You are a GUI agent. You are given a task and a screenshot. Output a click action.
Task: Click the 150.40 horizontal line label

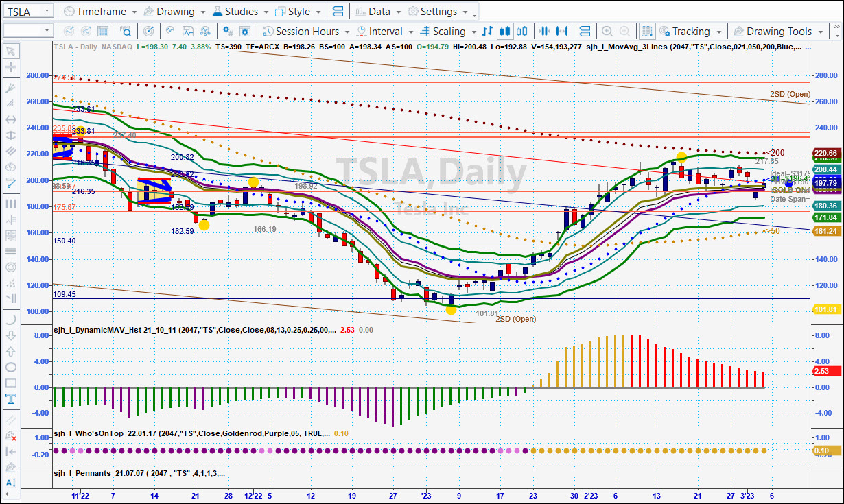65,241
